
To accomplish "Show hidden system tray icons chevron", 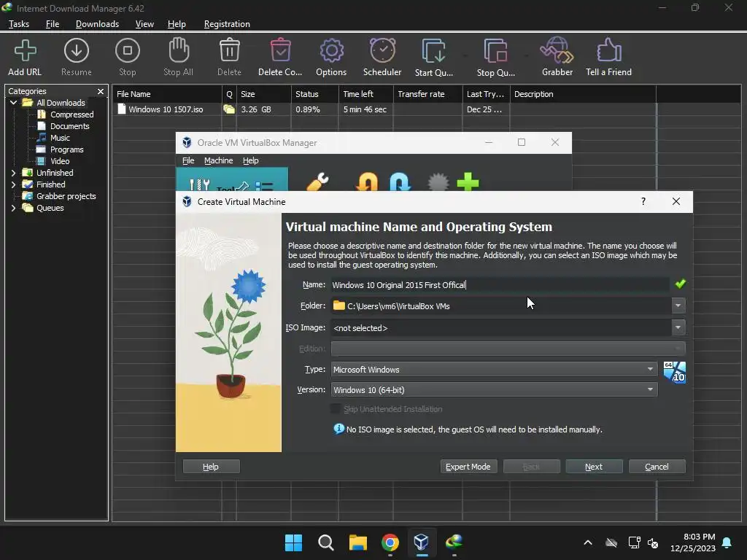I will coord(588,542).
